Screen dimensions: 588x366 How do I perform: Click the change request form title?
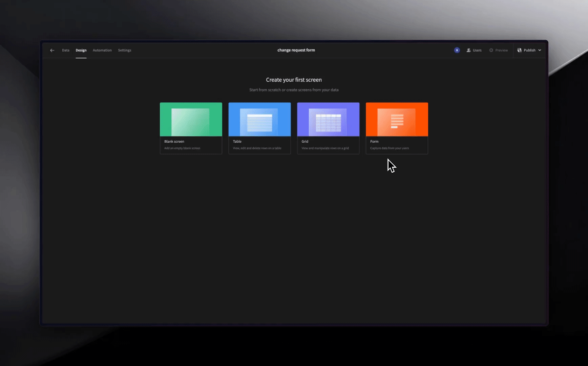pyautogui.click(x=296, y=50)
